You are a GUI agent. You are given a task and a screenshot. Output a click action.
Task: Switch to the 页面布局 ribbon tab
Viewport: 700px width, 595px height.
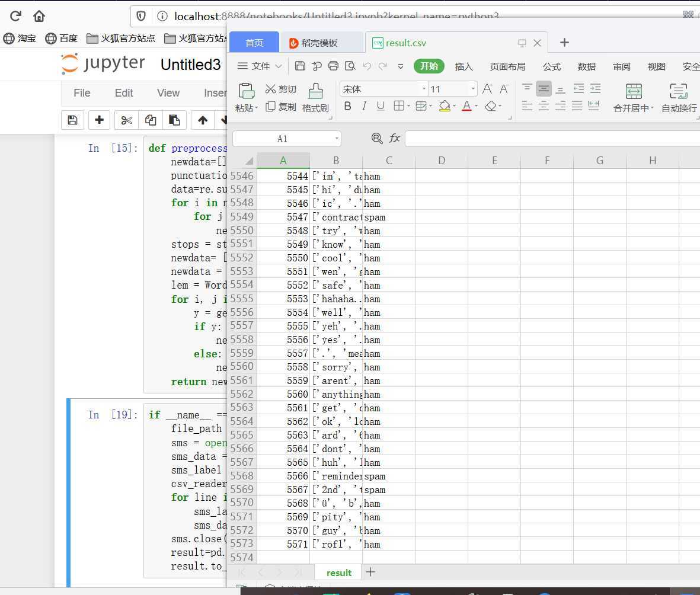click(x=507, y=66)
